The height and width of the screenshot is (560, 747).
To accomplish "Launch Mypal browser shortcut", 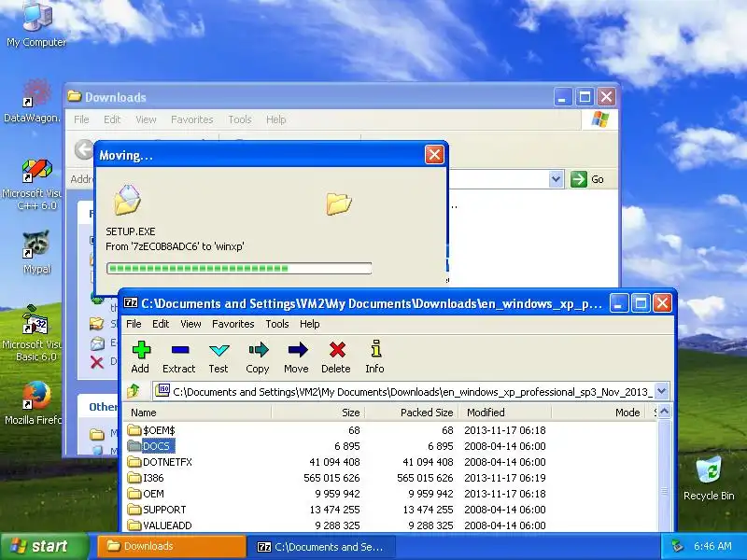I will click(x=36, y=252).
